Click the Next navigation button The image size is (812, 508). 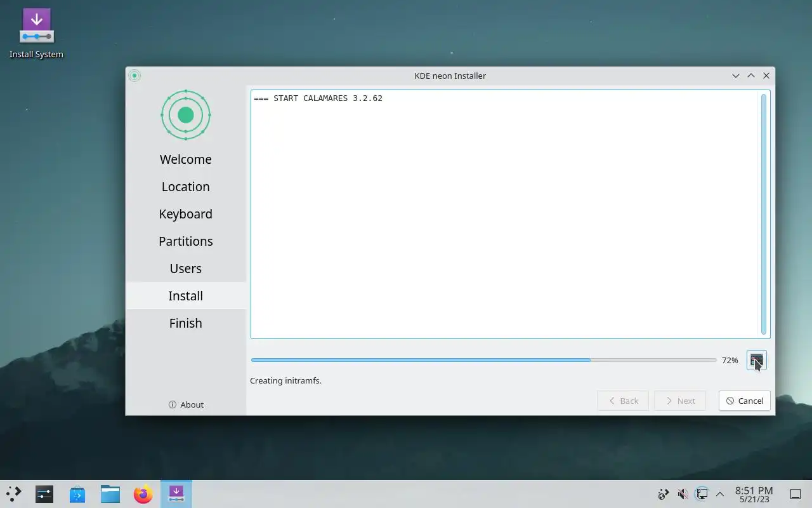click(x=680, y=401)
